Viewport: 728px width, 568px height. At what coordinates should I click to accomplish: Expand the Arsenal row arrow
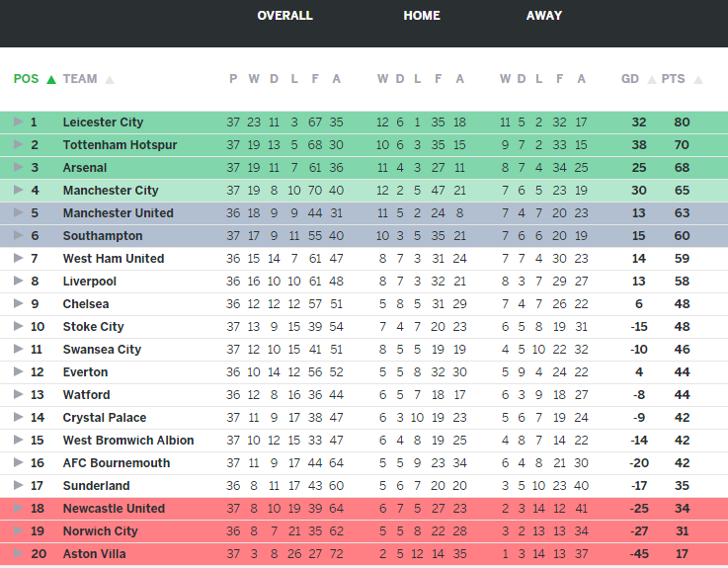(18, 168)
